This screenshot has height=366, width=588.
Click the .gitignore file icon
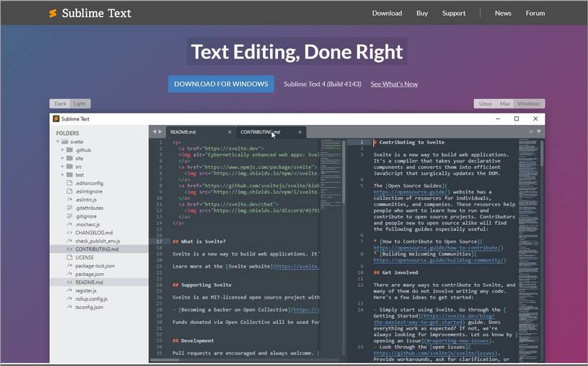(x=69, y=216)
